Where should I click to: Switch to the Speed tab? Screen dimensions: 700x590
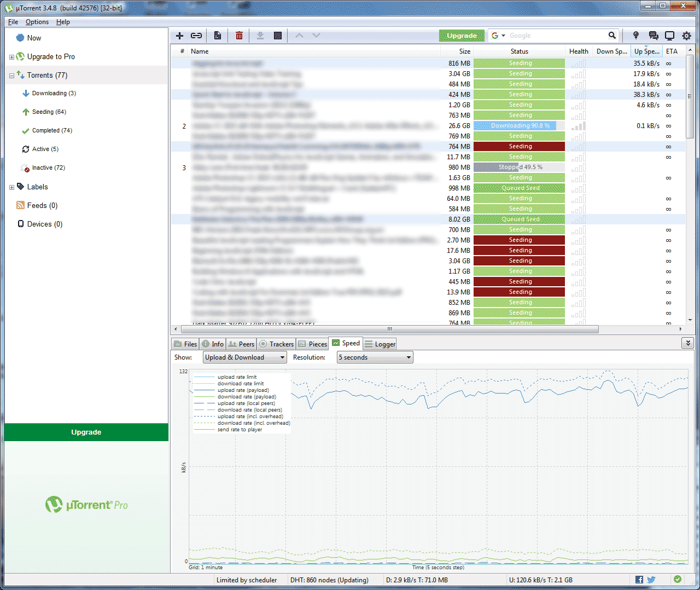click(346, 343)
